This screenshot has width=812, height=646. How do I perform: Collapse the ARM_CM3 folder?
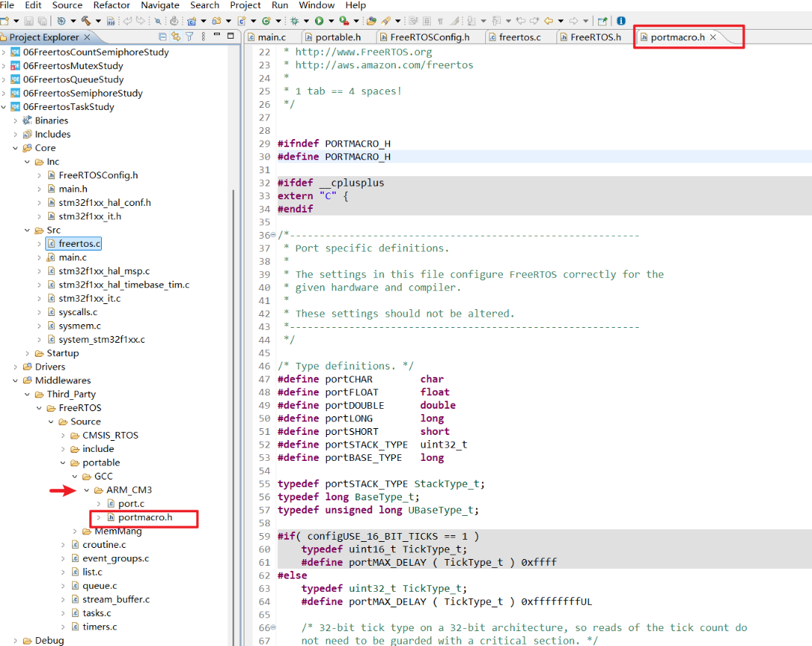[x=87, y=490]
